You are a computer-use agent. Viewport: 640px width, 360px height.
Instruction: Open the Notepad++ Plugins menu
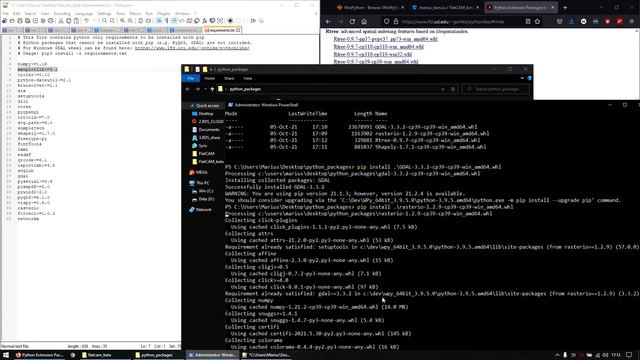click(x=164, y=13)
